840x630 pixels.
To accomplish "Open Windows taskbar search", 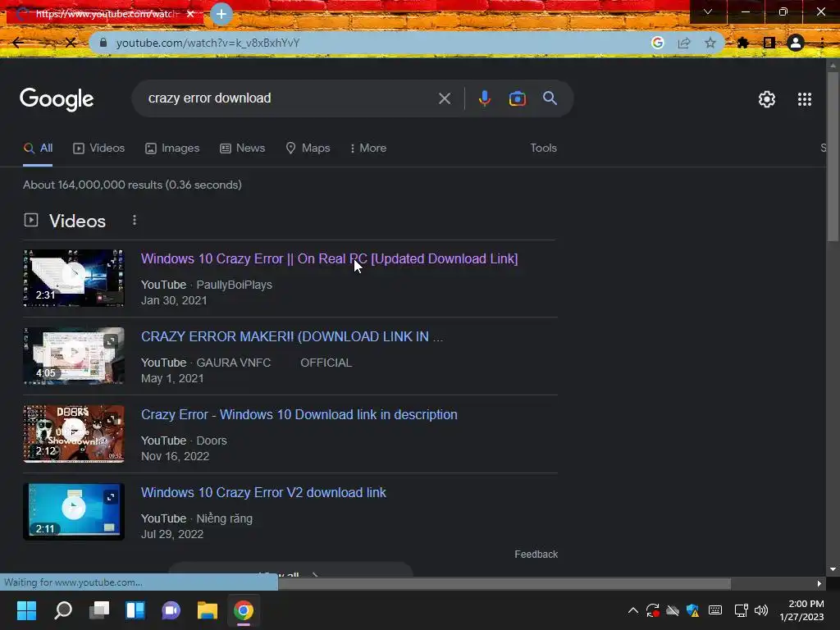I will [62, 610].
